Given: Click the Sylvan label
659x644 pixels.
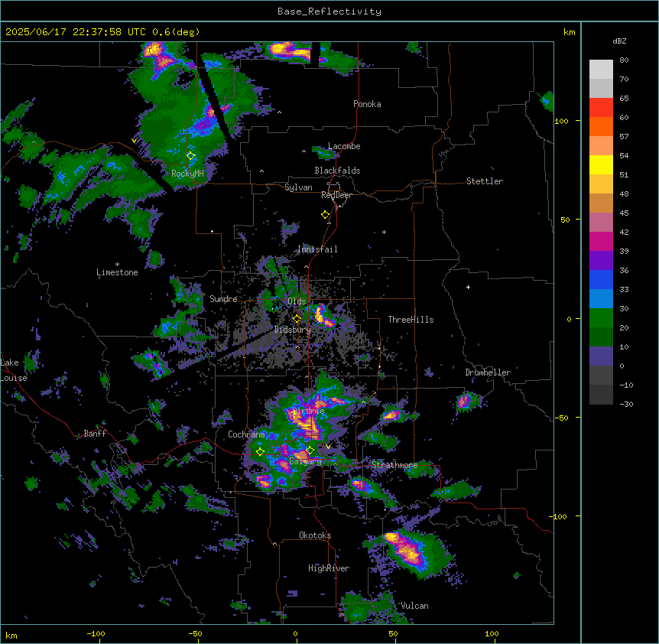Looking at the screenshot, I should coord(298,187).
